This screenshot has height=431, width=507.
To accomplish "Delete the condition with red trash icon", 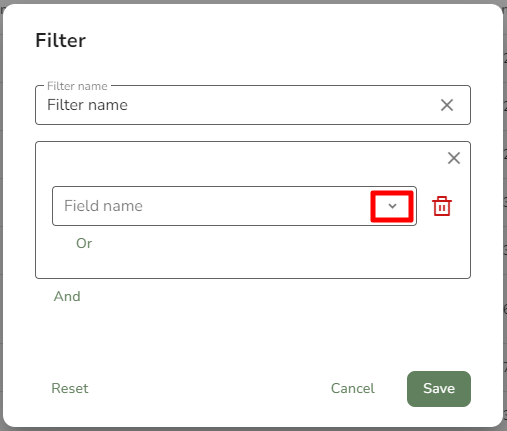I will [442, 206].
